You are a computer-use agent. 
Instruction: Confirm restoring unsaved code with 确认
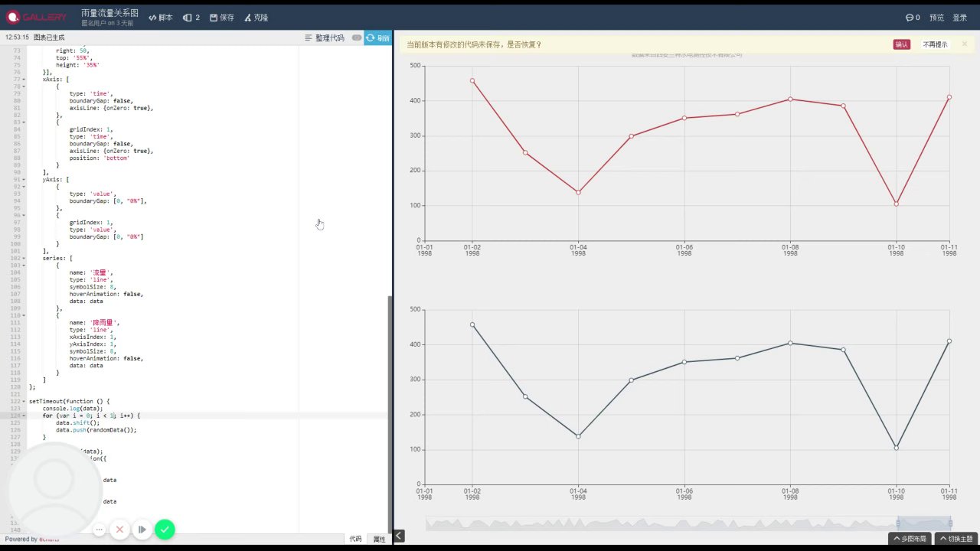pos(902,44)
